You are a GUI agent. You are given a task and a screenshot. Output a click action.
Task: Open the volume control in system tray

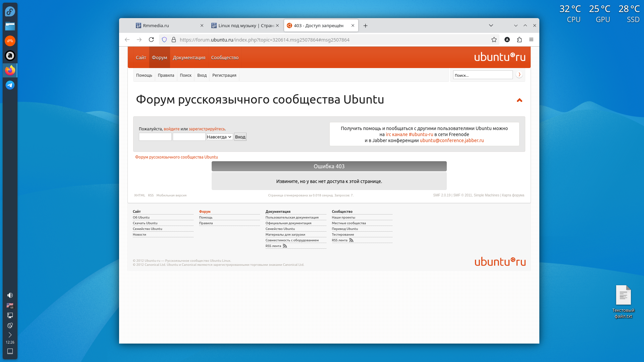click(x=10, y=295)
